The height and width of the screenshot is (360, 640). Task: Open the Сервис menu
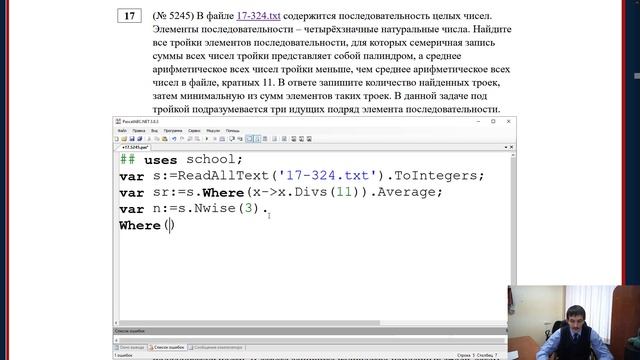pyautogui.click(x=194, y=131)
